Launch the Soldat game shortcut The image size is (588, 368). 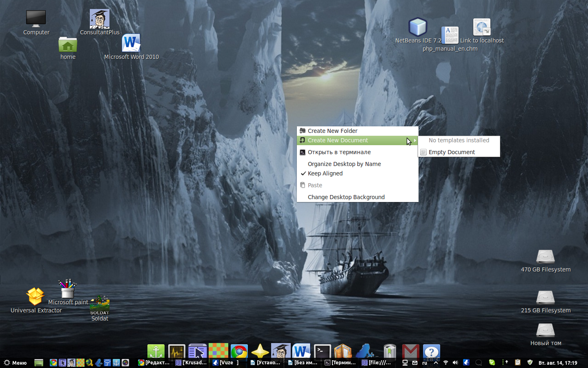point(100,305)
